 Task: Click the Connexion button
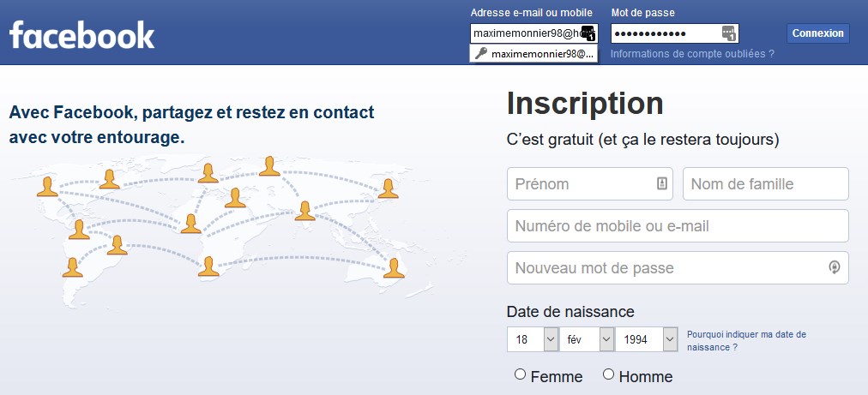point(817,33)
